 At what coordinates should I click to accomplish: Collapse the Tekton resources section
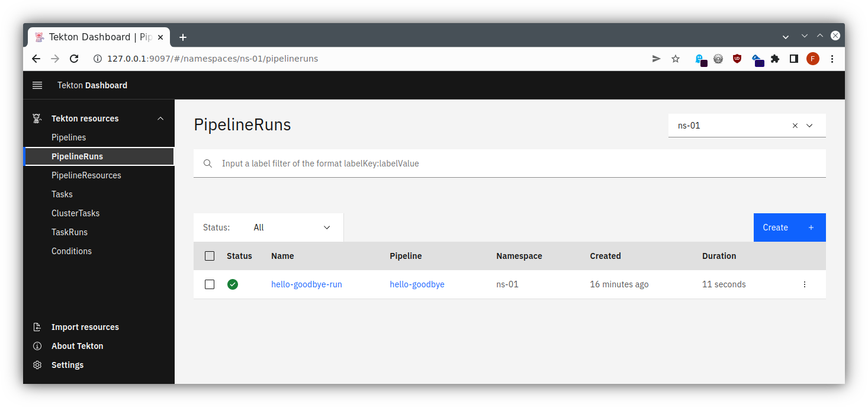(x=160, y=118)
